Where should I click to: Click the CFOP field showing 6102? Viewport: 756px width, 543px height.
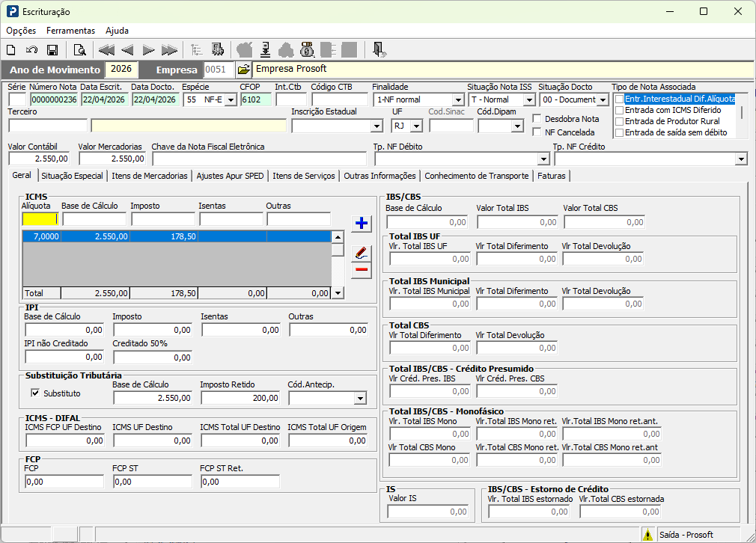click(256, 99)
